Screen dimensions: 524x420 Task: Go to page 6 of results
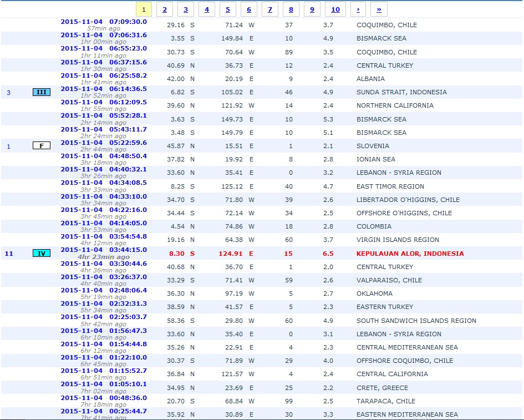pos(248,9)
